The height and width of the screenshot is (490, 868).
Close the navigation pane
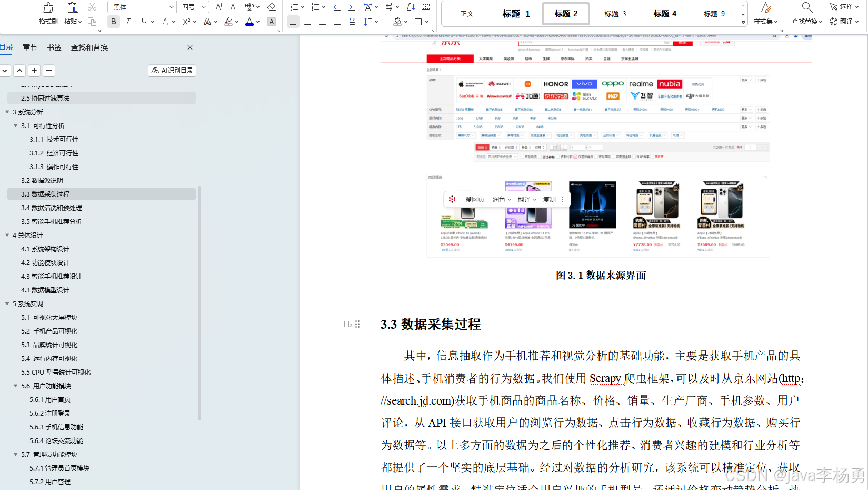(x=190, y=47)
